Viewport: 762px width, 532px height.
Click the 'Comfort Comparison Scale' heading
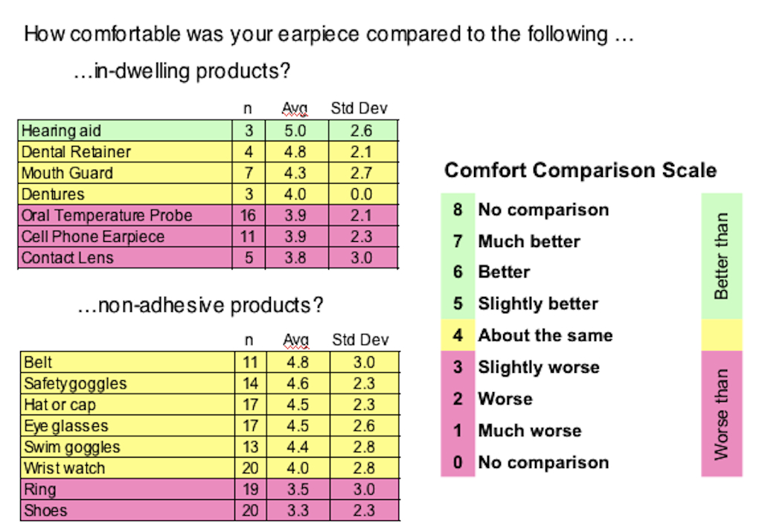580,170
